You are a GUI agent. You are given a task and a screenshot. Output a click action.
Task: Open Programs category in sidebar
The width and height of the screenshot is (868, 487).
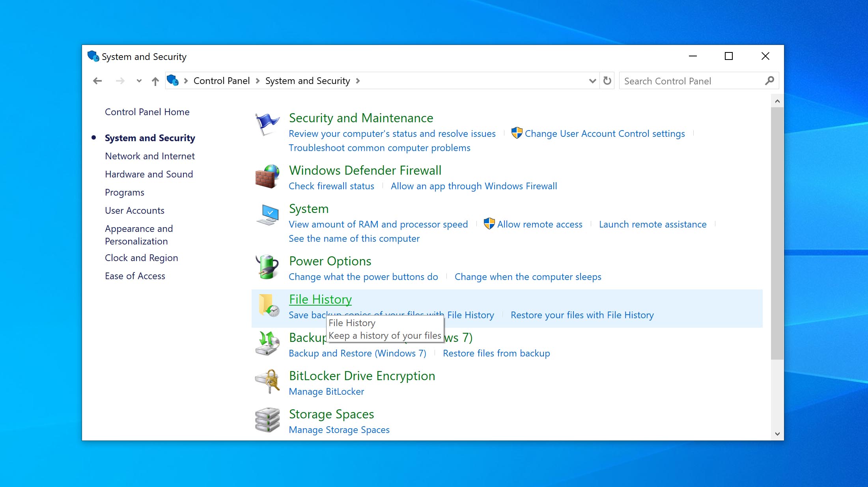click(x=125, y=192)
